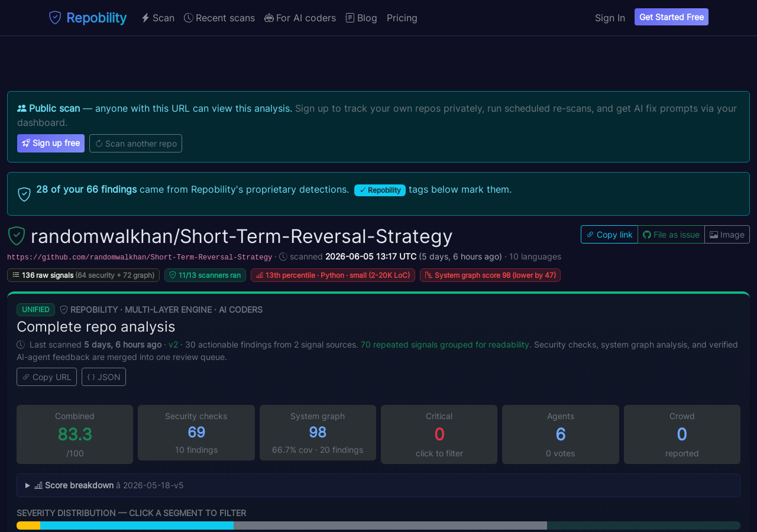This screenshot has height=532, width=757.
Task: Expand the Score breakdown section
Action: click(378, 485)
